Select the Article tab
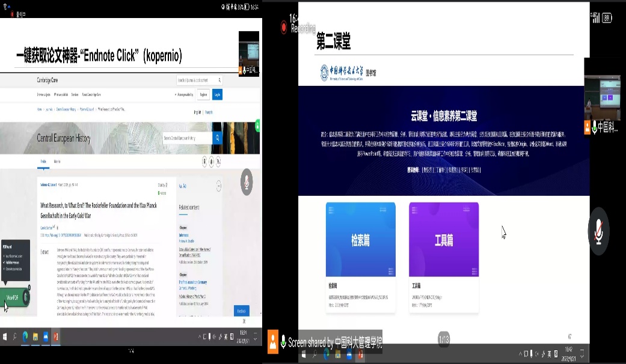 [x=43, y=162]
